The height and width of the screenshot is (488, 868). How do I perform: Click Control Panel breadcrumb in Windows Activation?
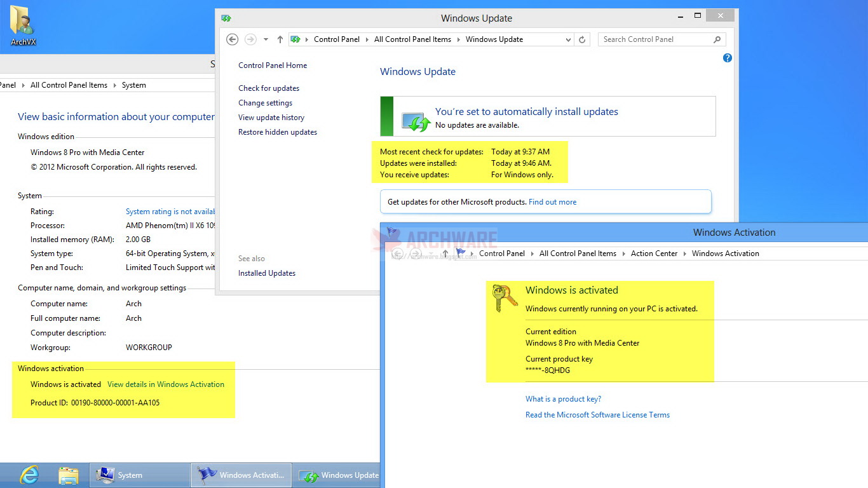[x=502, y=254]
